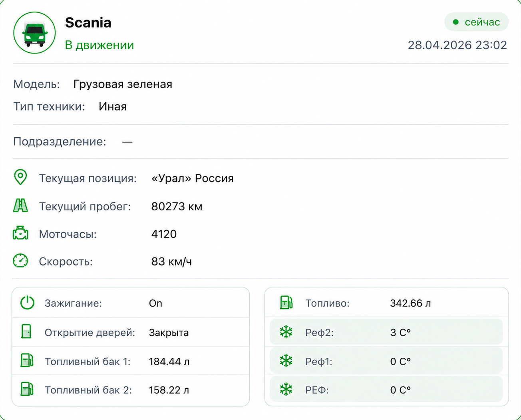Click the date 28.04.2026 23:02
The height and width of the screenshot is (420, 521).
point(457,45)
